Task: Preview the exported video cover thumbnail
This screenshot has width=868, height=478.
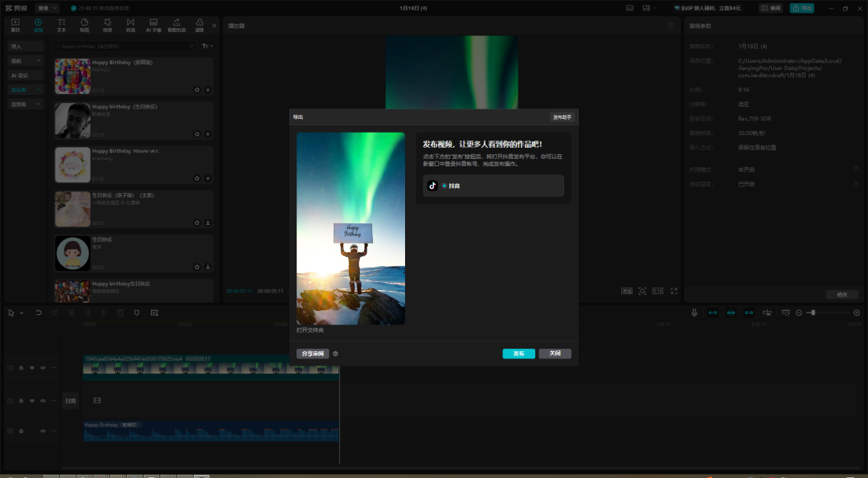Action: [350, 228]
